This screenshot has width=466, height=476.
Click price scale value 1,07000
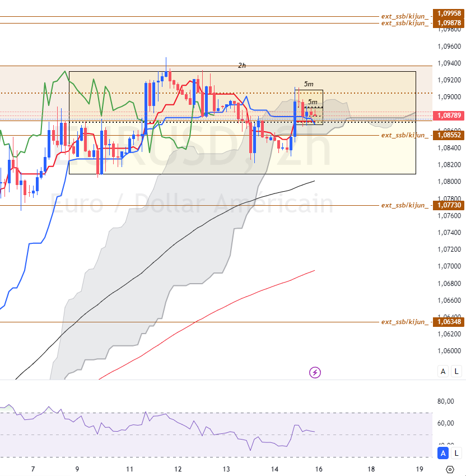[449, 266]
